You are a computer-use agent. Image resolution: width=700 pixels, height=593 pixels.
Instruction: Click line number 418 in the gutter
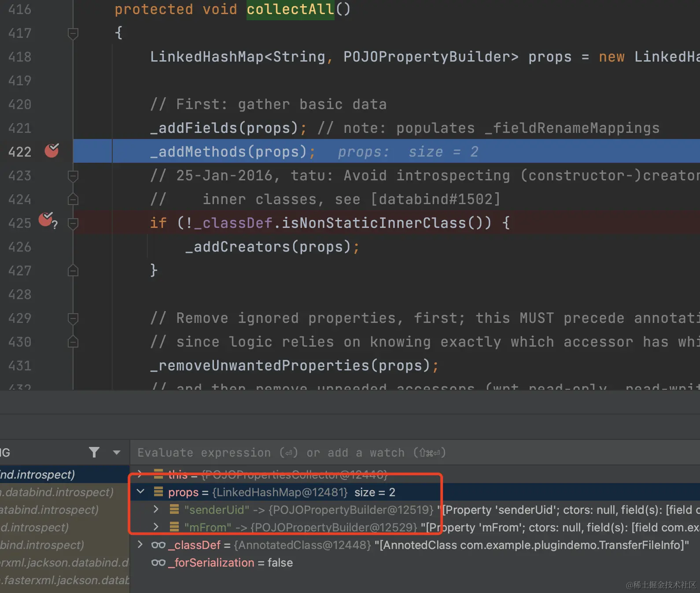tap(20, 57)
